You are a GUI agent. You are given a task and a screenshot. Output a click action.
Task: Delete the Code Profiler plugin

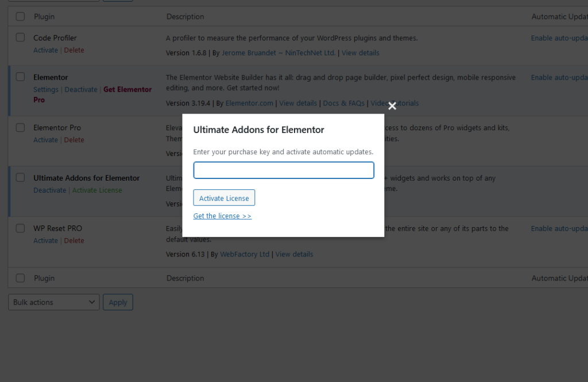(74, 50)
